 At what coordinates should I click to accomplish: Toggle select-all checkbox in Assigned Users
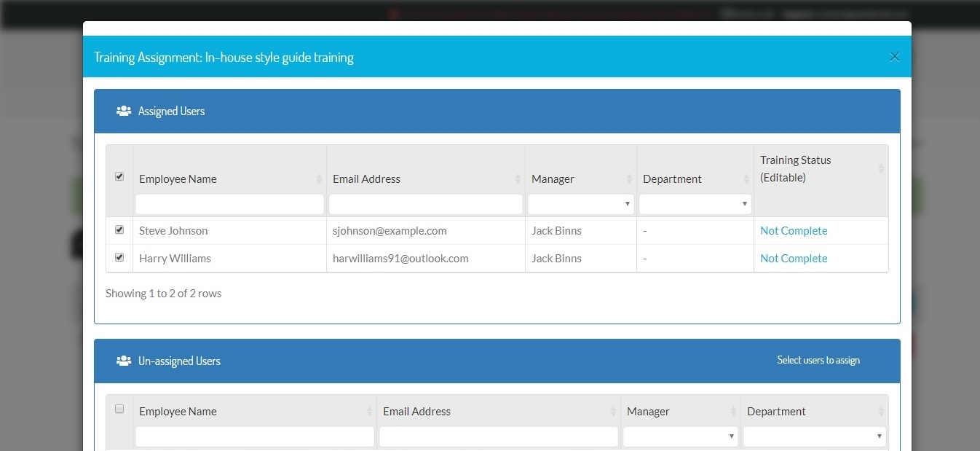click(119, 176)
